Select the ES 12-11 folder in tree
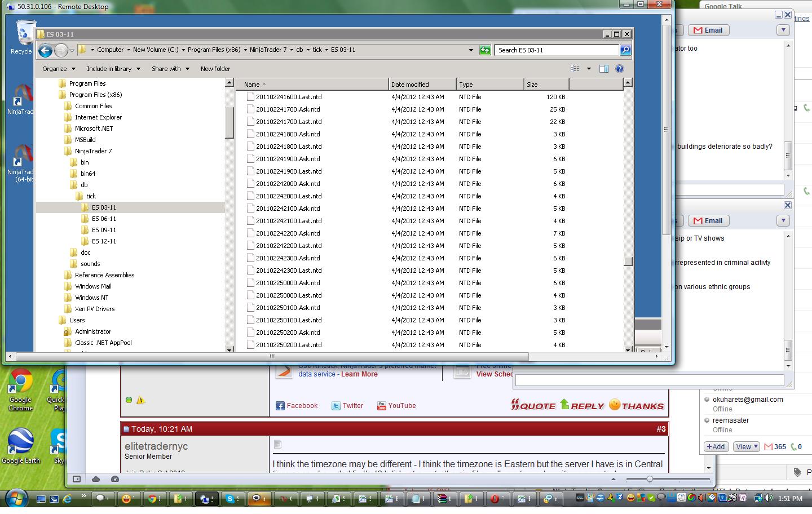This screenshot has width=812, height=514. [x=104, y=241]
